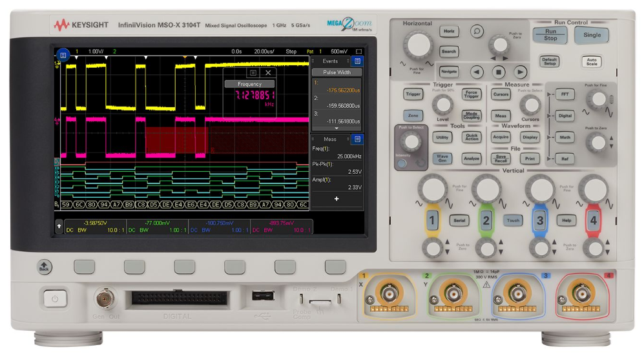
Task: Tap channel 1 info box showing -3.58750V
Action: pyautogui.click(x=96, y=226)
